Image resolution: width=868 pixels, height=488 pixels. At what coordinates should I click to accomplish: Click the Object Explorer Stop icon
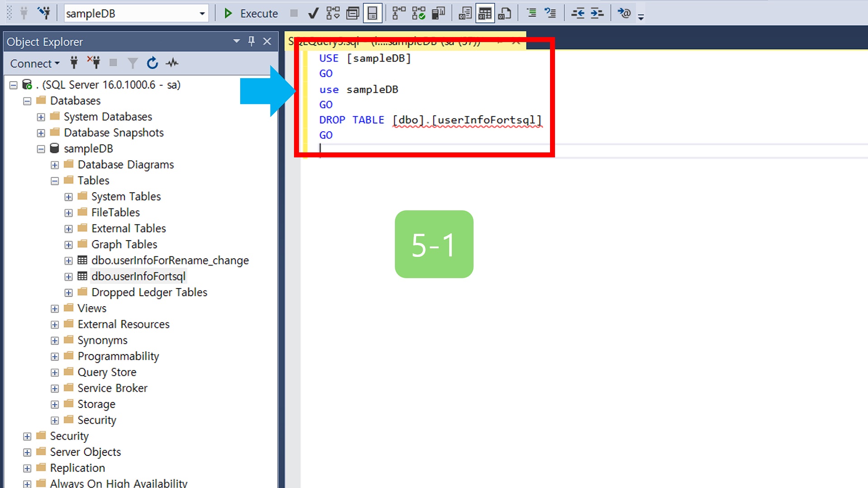pyautogui.click(x=113, y=62)
